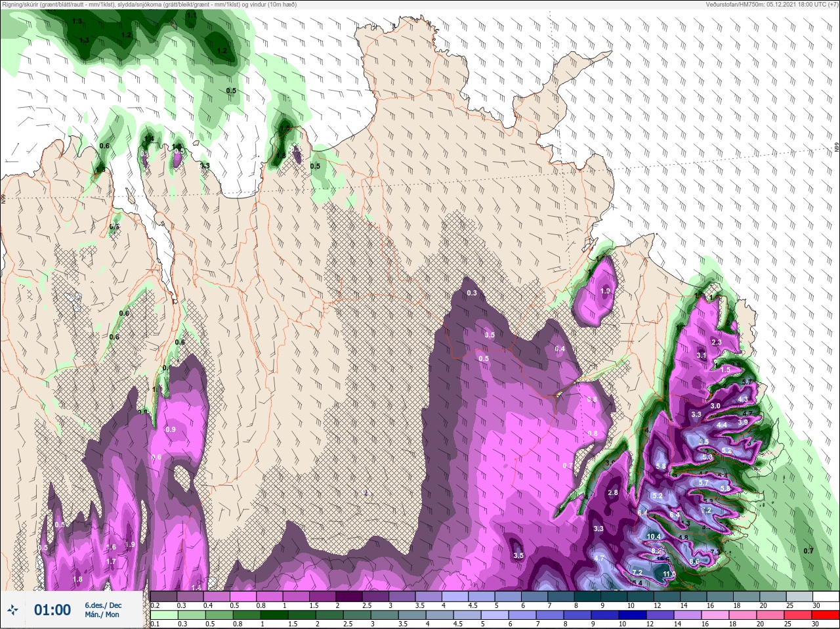This screenshot has height=629, width=840.
Task: Click the 4.7 value on the map near the south coast
Action: tap(598, 558)
